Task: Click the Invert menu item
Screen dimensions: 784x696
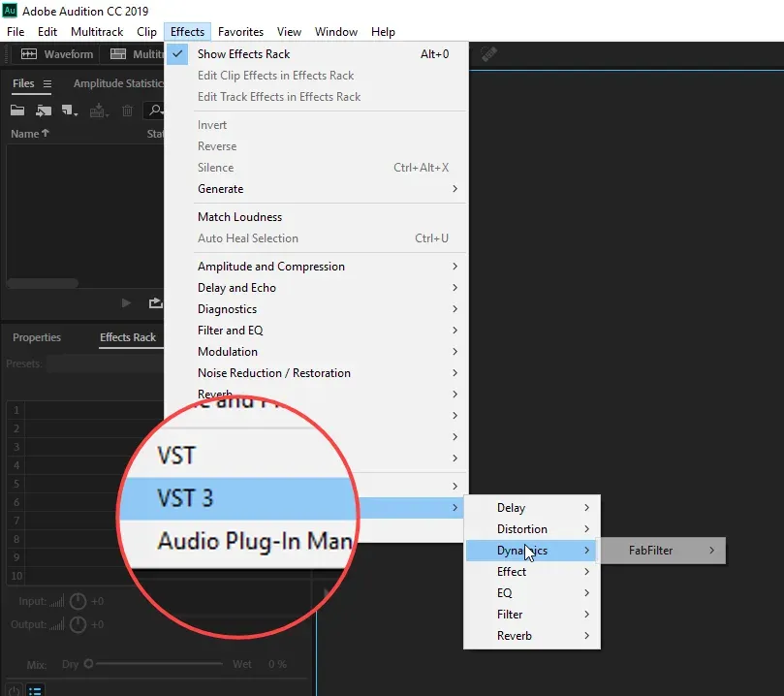Action: click(x=316, y=125)
